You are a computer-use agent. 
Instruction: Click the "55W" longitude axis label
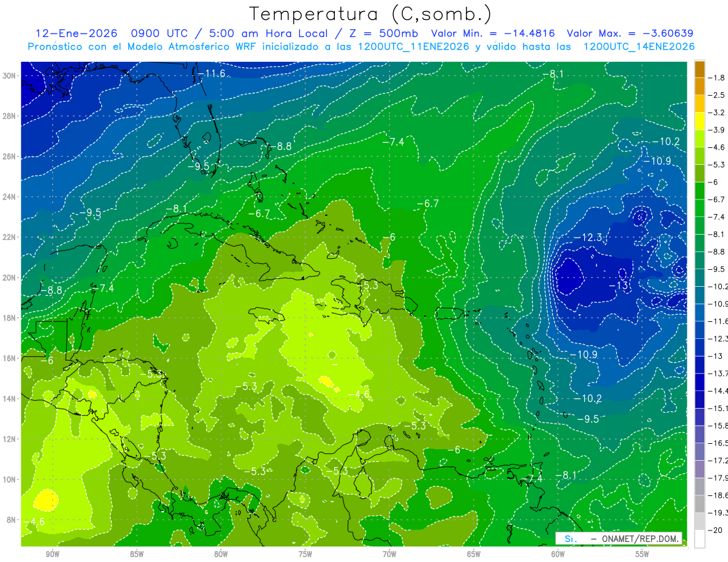pyautogui.click(x=642, y=554)
